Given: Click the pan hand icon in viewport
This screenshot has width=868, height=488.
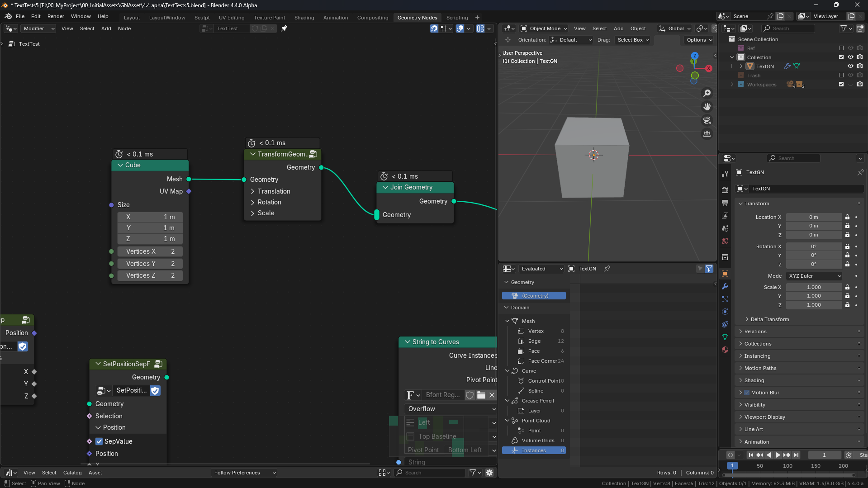Looking at the screenshot, I should coord(707,107).
